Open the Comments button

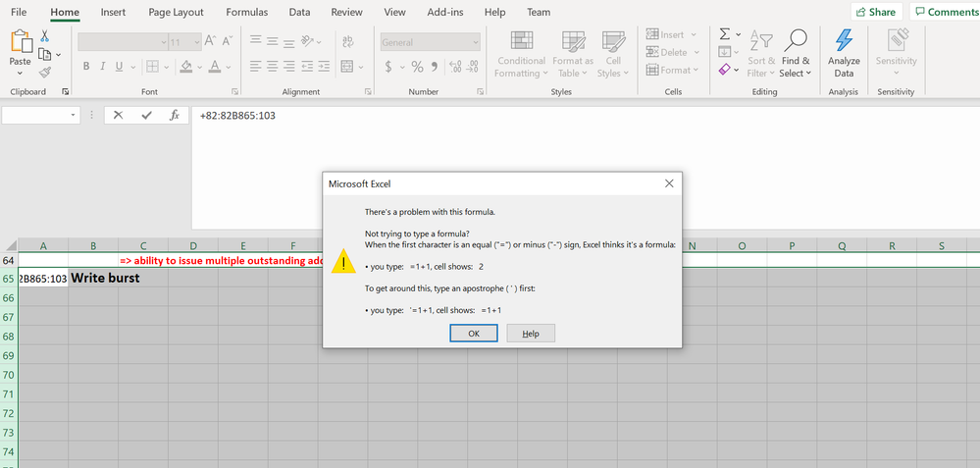point(945,12)
